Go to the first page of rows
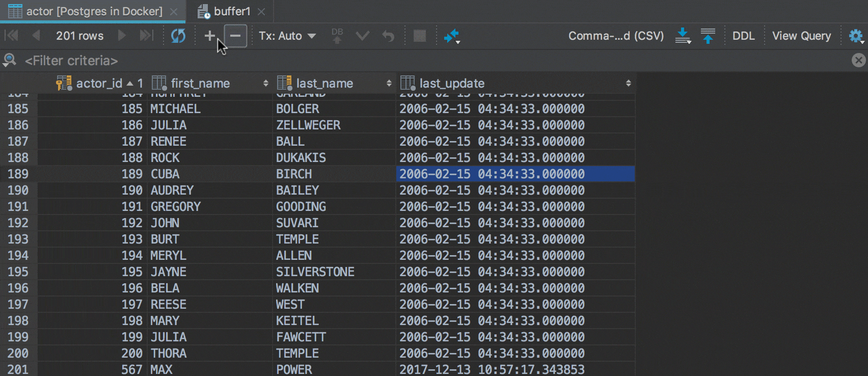 (11, 36)
